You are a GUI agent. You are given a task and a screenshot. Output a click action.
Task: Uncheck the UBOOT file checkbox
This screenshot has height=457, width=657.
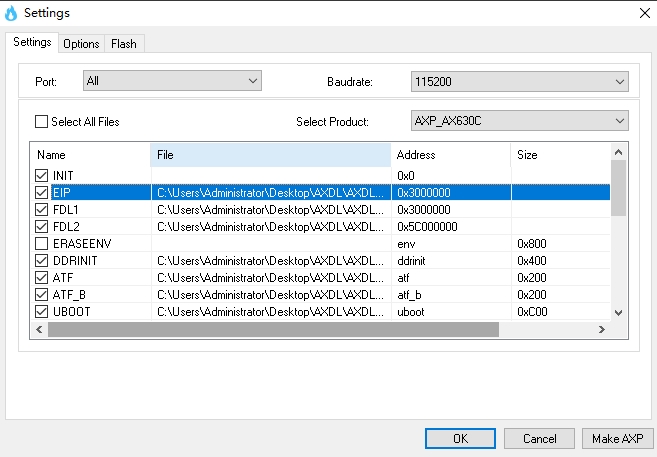[41, 312]
